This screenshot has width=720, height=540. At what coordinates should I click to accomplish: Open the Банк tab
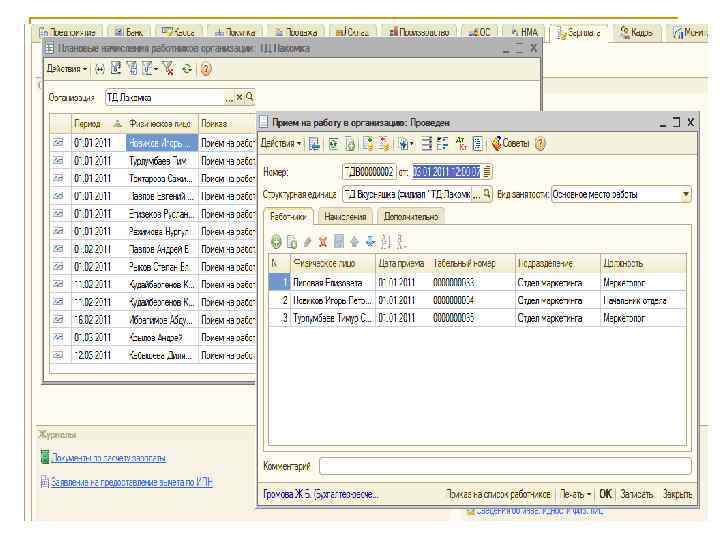129,32
